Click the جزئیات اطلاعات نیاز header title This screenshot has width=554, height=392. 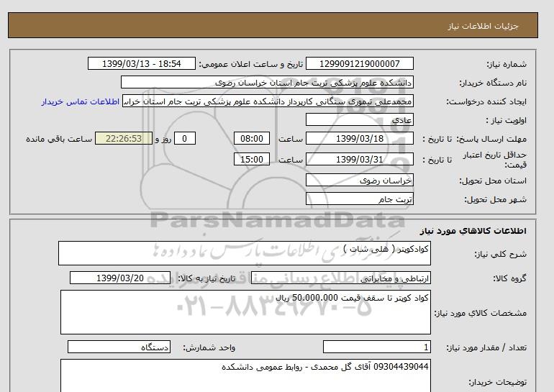click(x=483, y=26)
